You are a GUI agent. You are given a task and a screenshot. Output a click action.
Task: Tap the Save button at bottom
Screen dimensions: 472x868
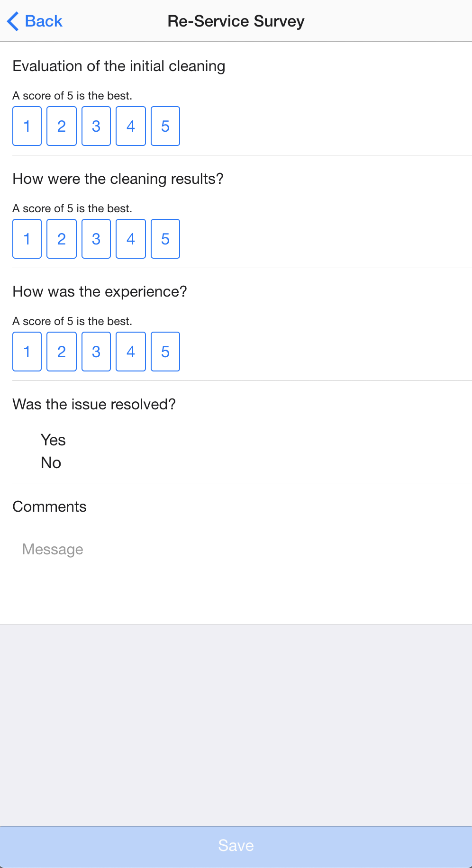(236, 846)
